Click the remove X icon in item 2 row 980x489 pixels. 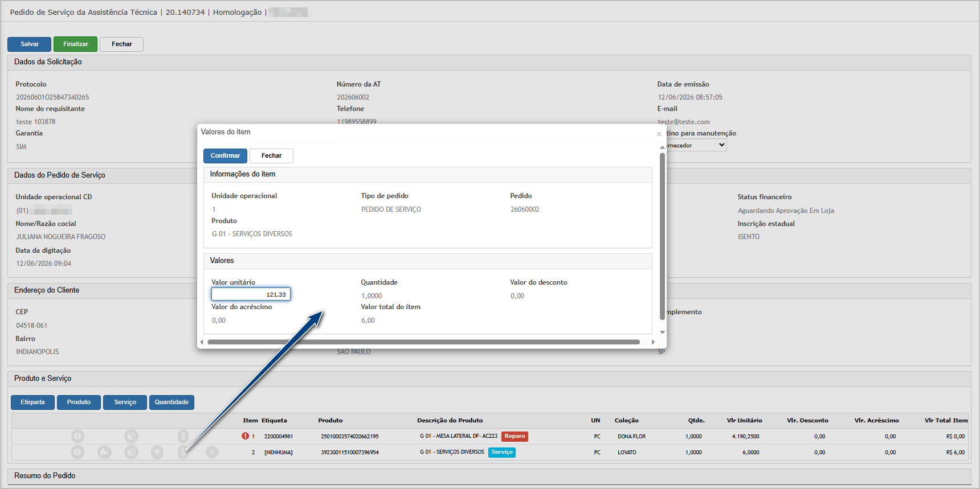pos(212,452)
